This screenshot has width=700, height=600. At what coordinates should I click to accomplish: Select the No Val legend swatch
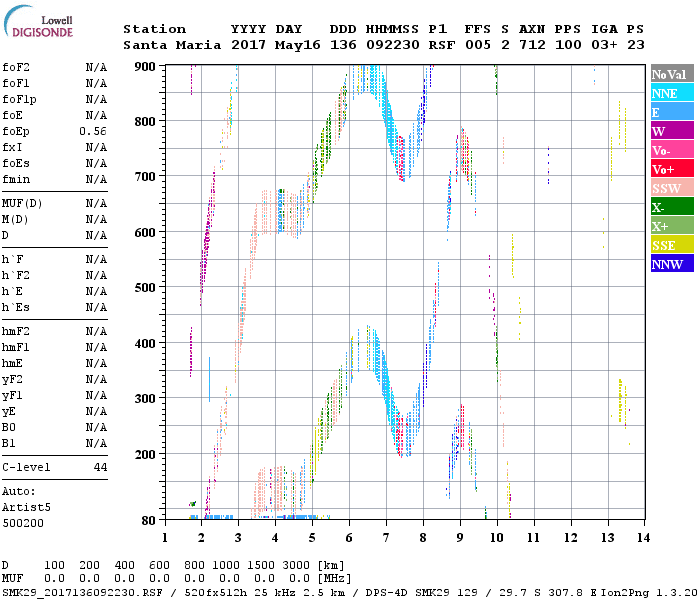click(x=672, y=74)
